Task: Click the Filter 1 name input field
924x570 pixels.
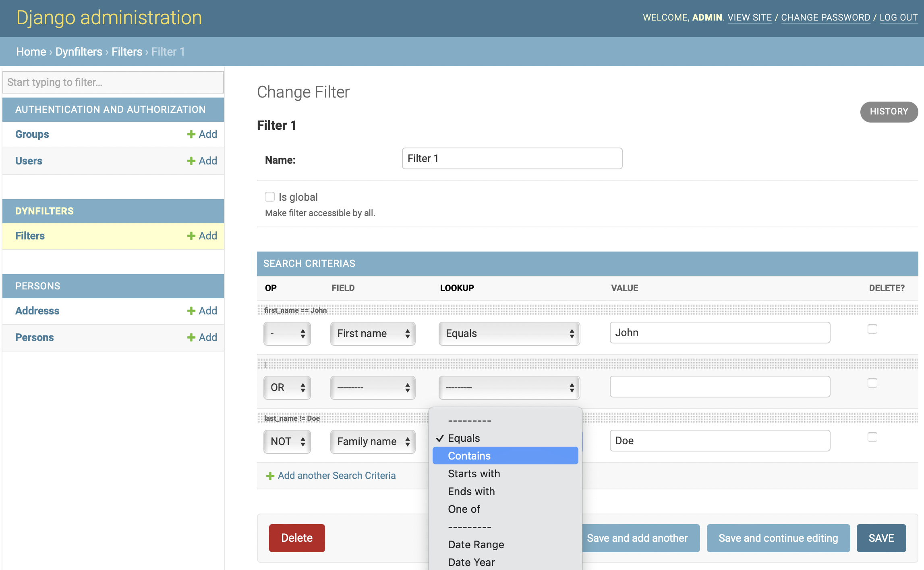Action: pyautogui.click(x=512, y=158)
